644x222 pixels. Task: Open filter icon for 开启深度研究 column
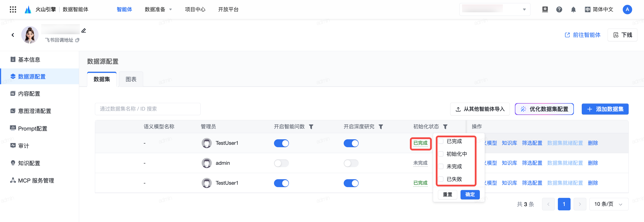(x=381, y=127)
